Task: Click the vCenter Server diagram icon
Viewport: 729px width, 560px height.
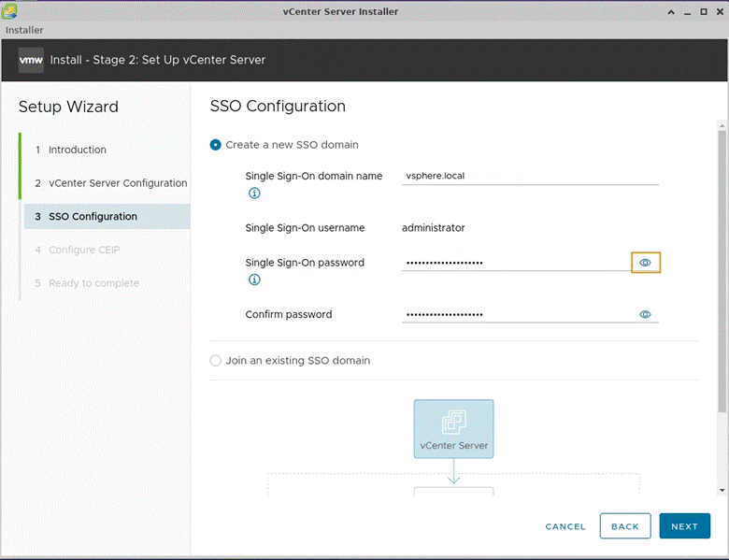Action: coord(454,429)
